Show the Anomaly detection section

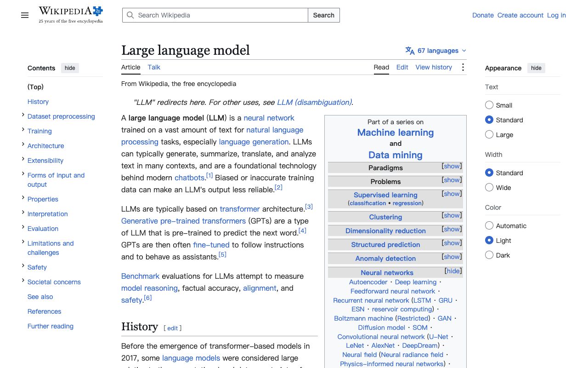[x=452, y=257]
